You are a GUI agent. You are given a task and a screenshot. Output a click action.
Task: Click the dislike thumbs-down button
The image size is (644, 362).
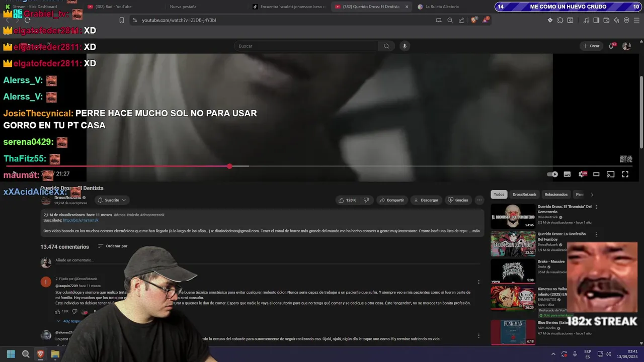(x=366, y=200)
